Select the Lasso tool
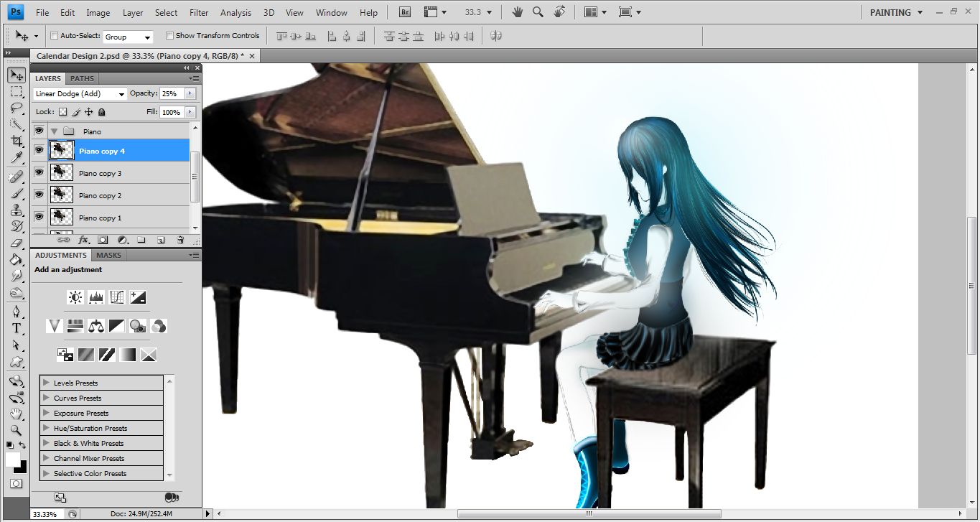Viewport: 980px width, 522px height. 17,108
